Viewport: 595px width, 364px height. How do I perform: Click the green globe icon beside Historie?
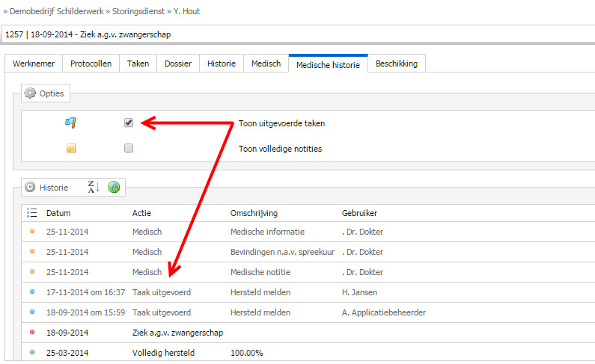[114, 187]
